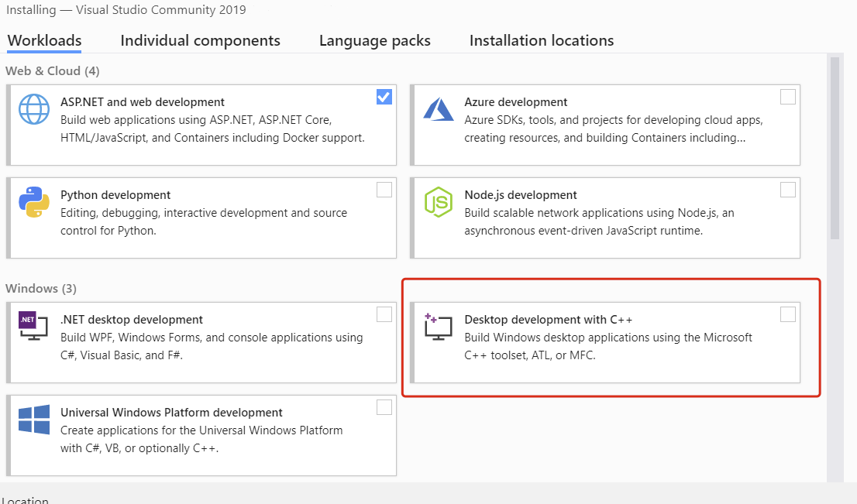Click Universal Windows Platform development title

coord(171,413)
